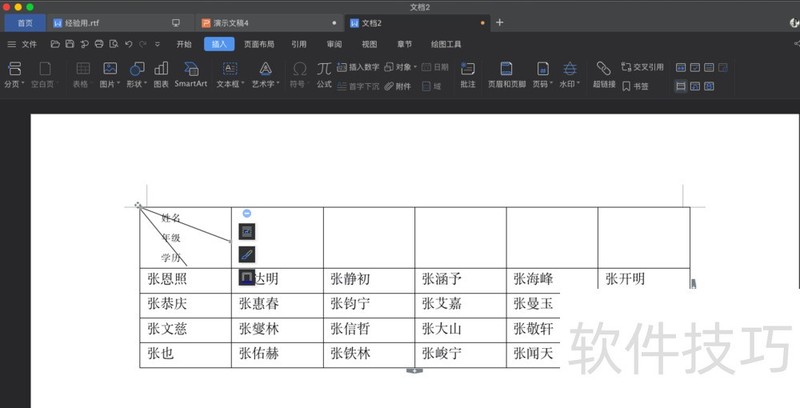Click the floating brush outline style icon
This screenshot has height=408, width=800.
[246, 254]
